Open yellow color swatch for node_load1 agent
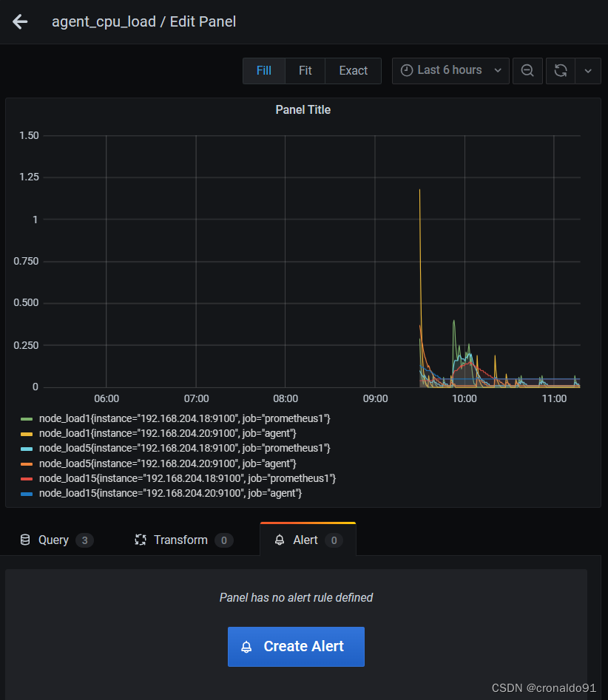This screenshot has width=608, height=700. [27, 434]
